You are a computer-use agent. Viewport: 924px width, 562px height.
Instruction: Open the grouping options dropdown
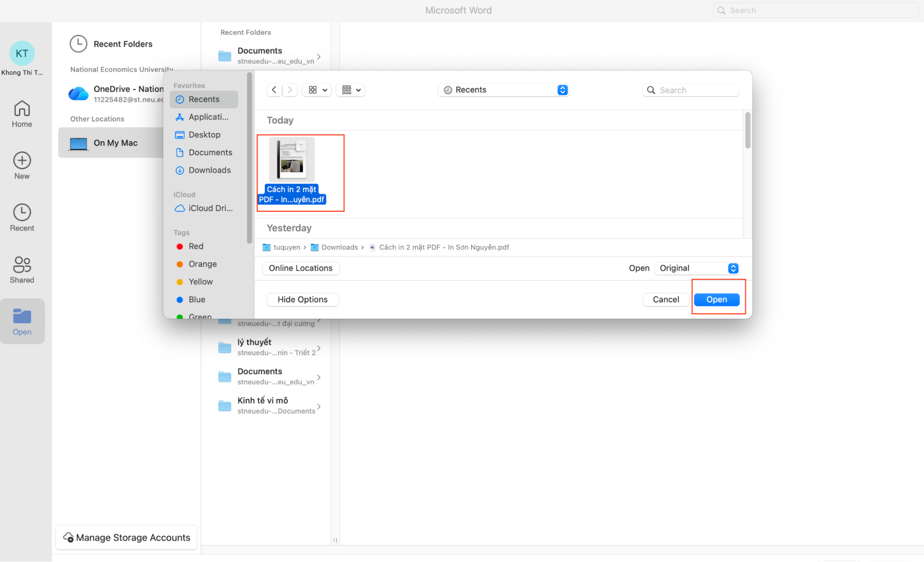pyautogui.click(x=351, y=90)
